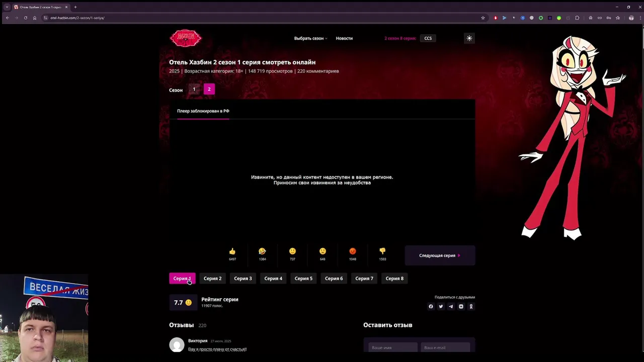Select Серия 3 episode
Viewport: 644px width, 362px height.
pos(243,279)
